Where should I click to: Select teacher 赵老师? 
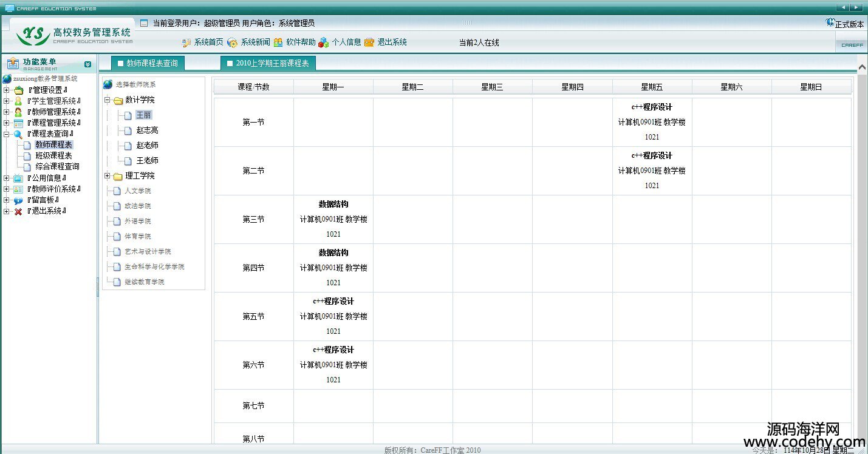(x=148, y=146)
